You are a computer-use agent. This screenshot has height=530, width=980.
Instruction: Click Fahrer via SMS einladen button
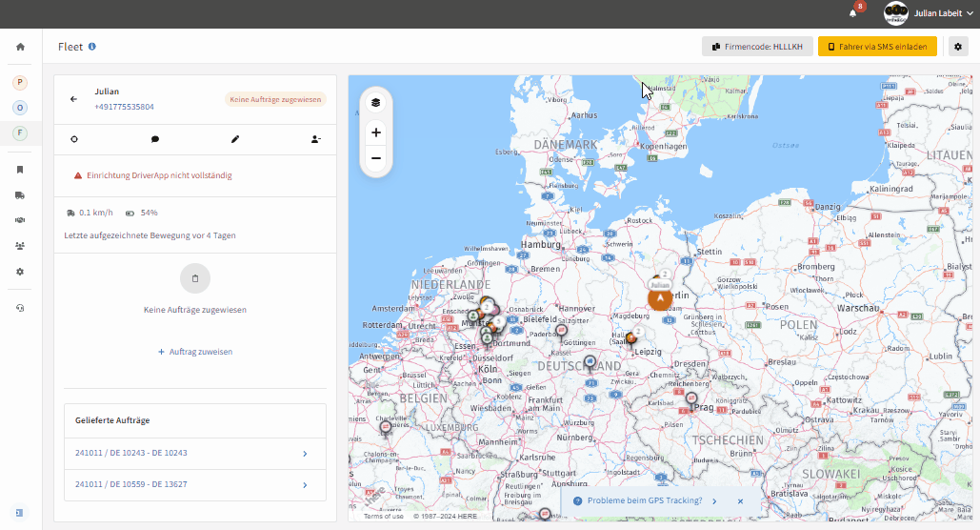(877, 47)
